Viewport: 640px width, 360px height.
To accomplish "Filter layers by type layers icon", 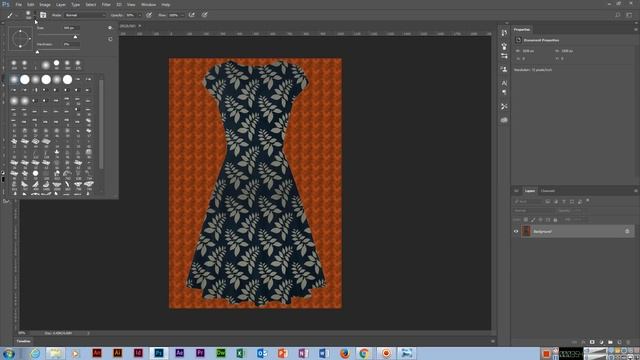I will click(564, 202).
